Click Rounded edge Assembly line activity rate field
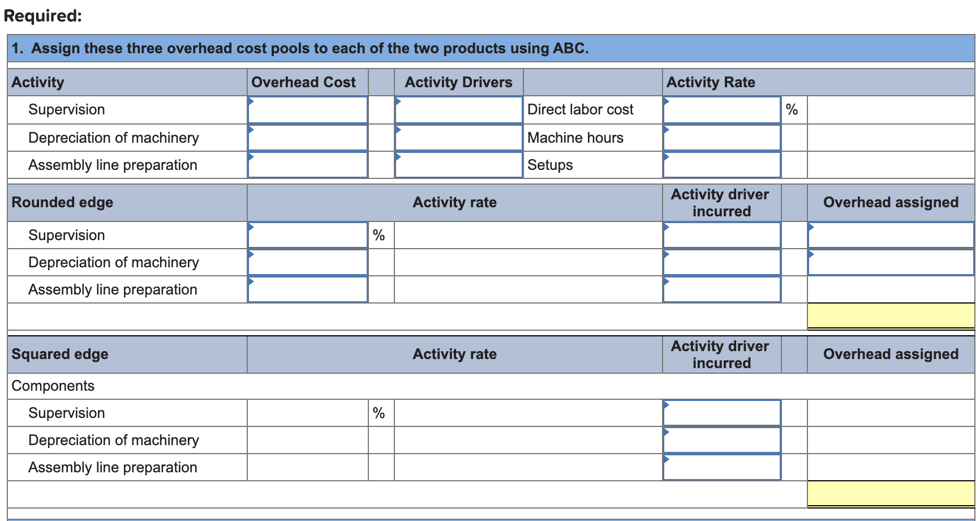This screenshot has width=980, height=521. coord(308,289)
